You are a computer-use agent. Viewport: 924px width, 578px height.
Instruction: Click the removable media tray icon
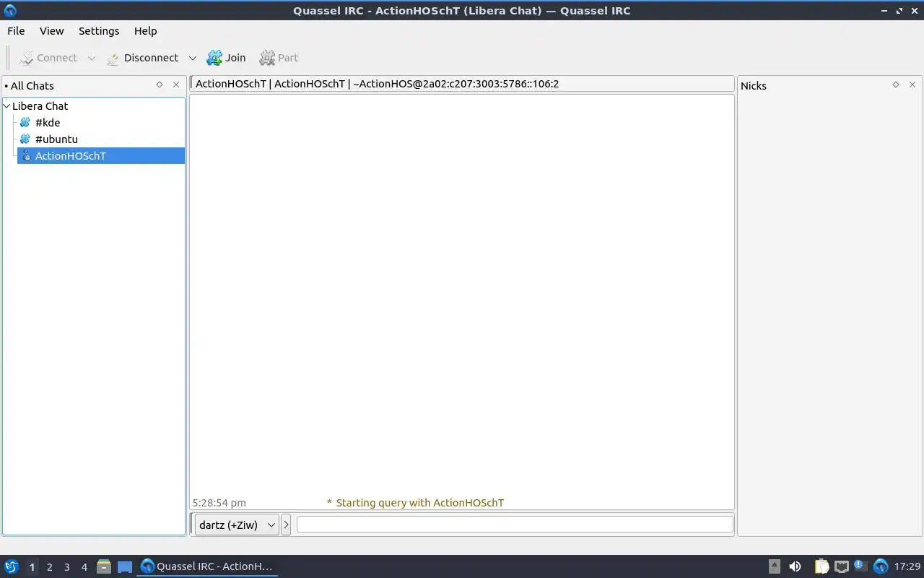point(774,566)
